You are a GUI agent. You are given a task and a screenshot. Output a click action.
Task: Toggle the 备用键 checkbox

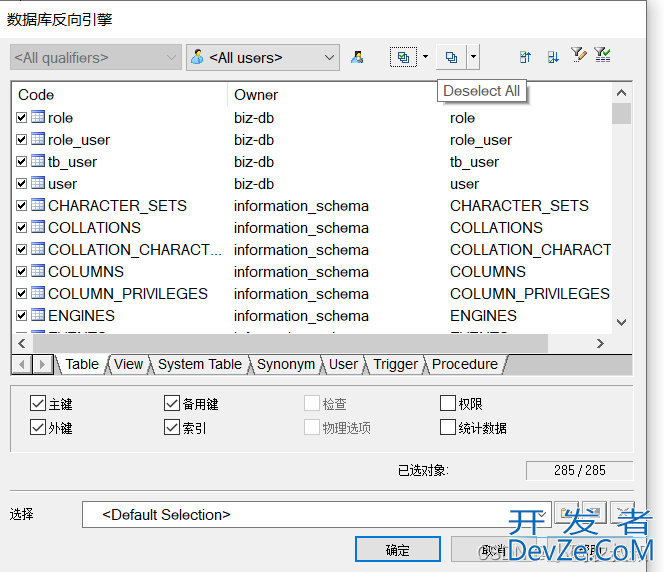coord(172,403)
